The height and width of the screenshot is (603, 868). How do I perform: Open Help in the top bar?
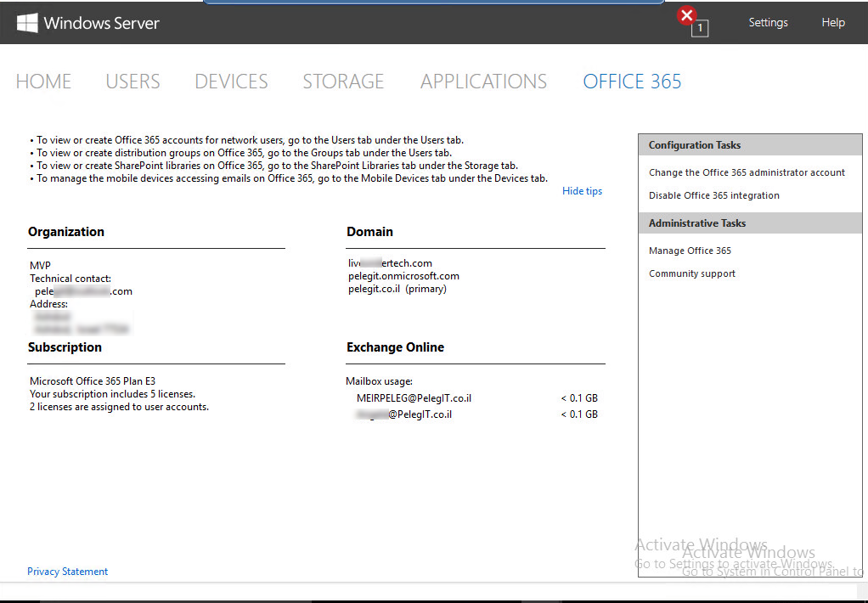point(832,23)
